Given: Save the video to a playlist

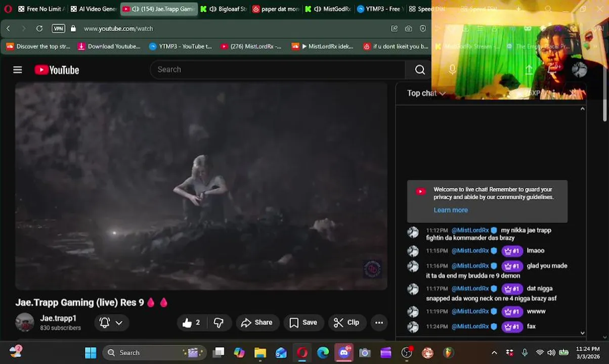Looking at the screenshot, I should tap(303, 323).
